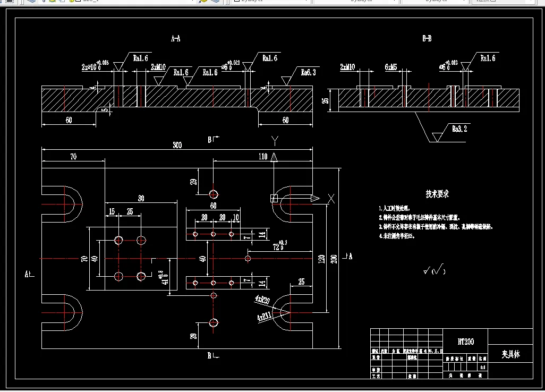Select technical requirement line 4 about fillet radius

(x=397, y=236)
